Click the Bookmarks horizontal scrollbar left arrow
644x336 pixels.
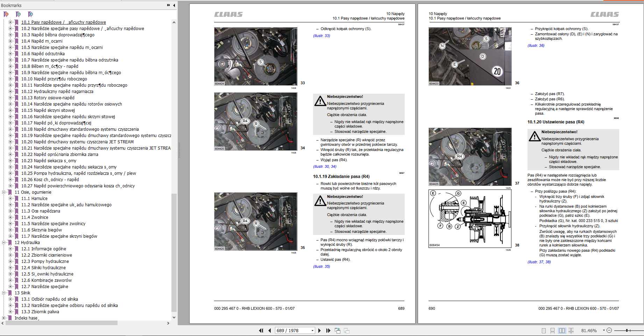[x=3, y=323]
